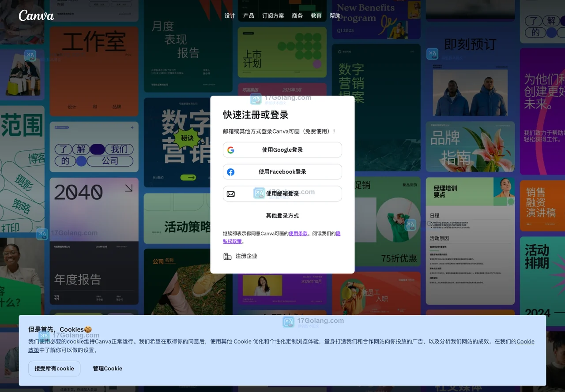Sign in with 使用Google登录 button
Screen dimensions: 565x392
282,150
